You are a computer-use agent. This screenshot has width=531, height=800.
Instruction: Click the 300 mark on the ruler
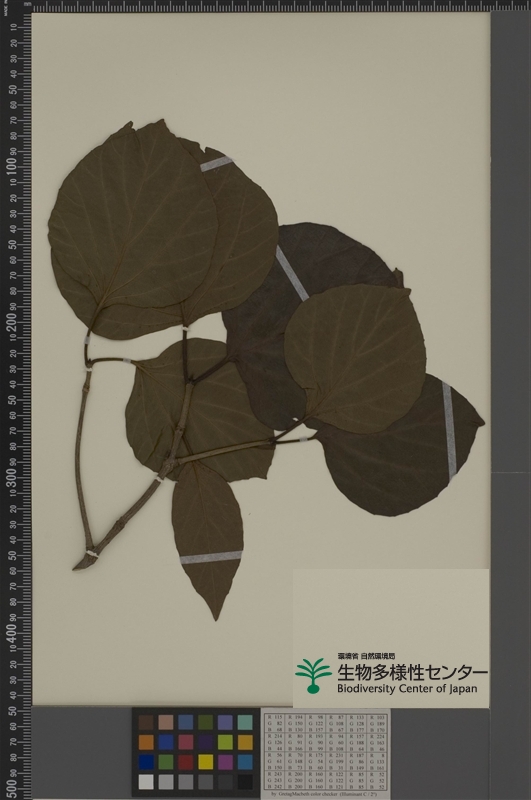11,477
